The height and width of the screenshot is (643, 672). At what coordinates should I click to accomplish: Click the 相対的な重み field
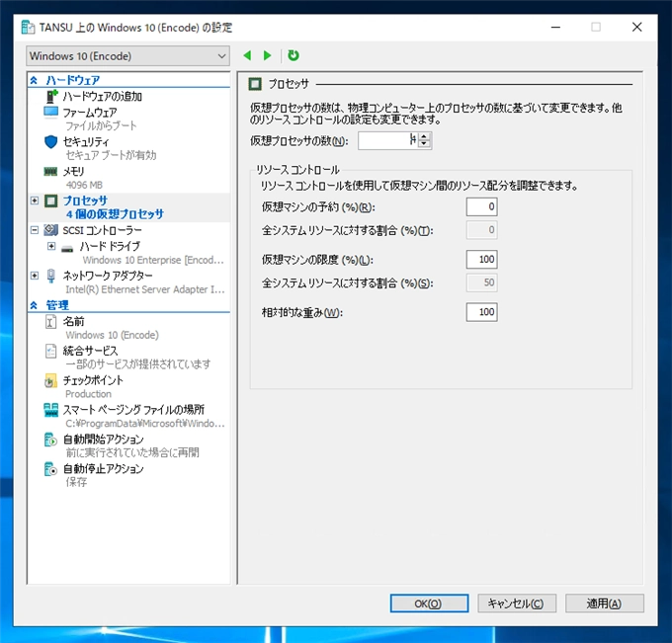click(x=481, y=312)
